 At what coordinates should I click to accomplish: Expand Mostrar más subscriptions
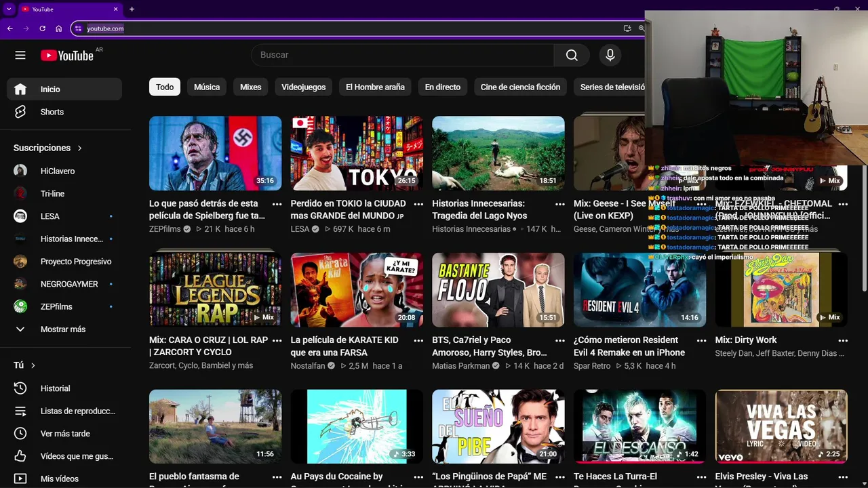(x=64, y=329)
